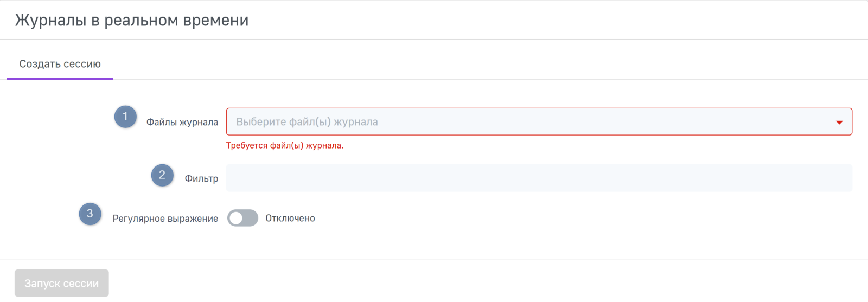The image size is (868, 302).
Task: Click the "Отключено" toggle status label
Action: tap(290, 218)
